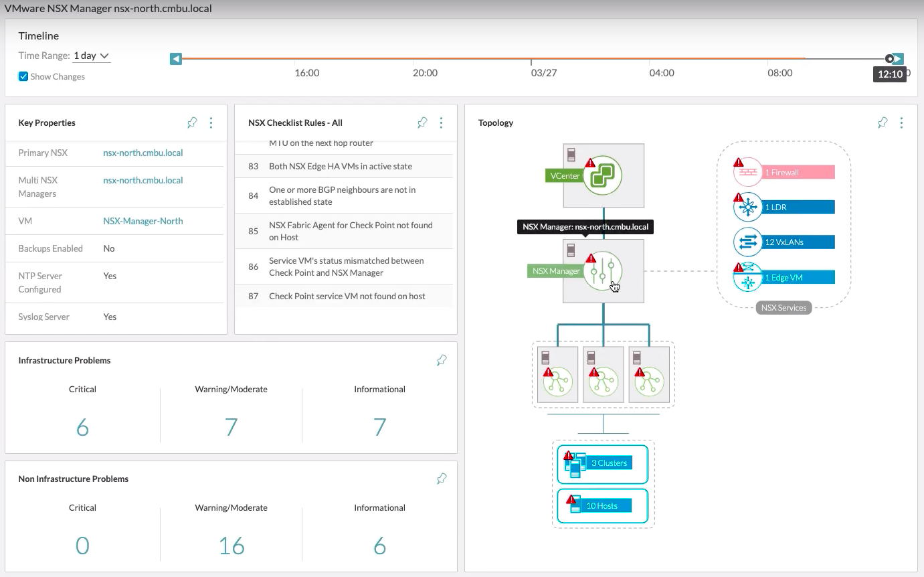Open Non Infrastructure Informational count 6
The image size is (924, 577).
[x=380, y=546]
